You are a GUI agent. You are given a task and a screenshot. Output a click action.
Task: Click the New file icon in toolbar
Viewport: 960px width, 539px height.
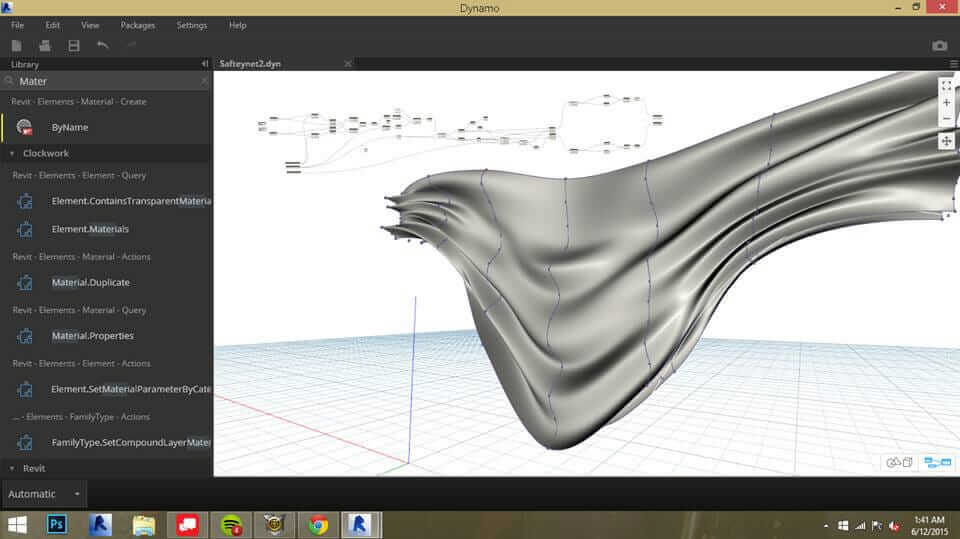(x=17, y=45)
